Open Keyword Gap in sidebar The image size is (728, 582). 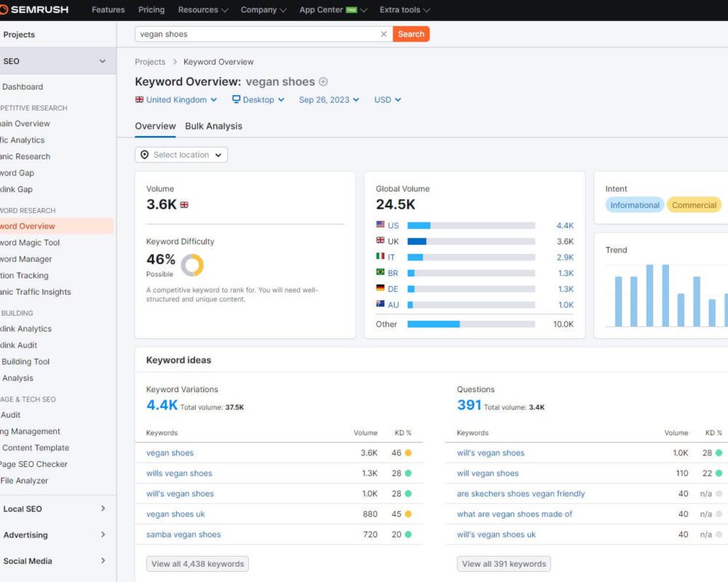pos(17,173)
